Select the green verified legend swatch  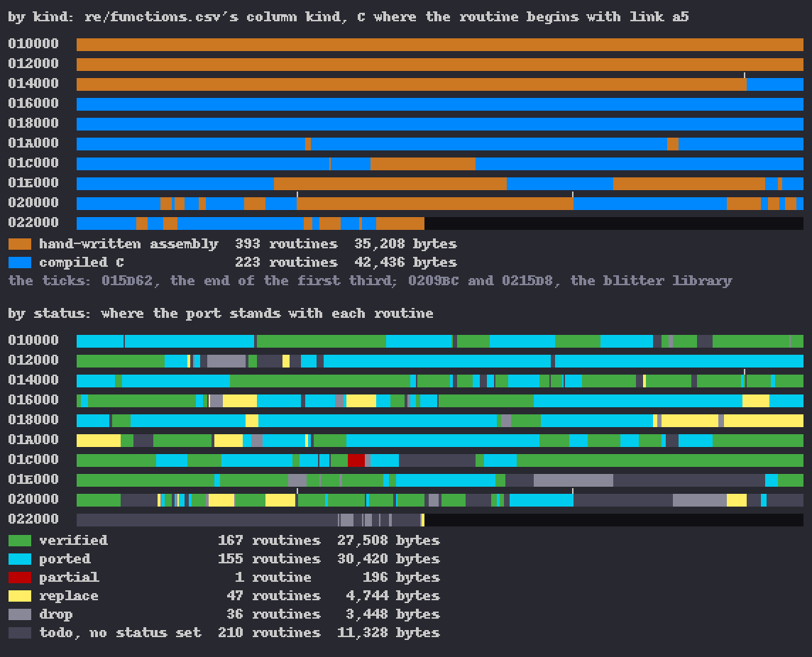[20, 541]
